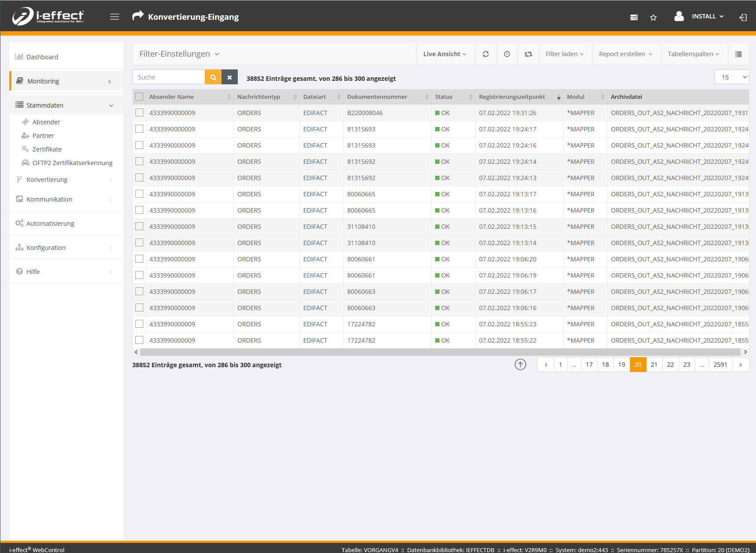Image resolution: width=756 pixels, height=553 pixels.
Task: Click the hamburger menu icon in header
Action: pos(115,17)
